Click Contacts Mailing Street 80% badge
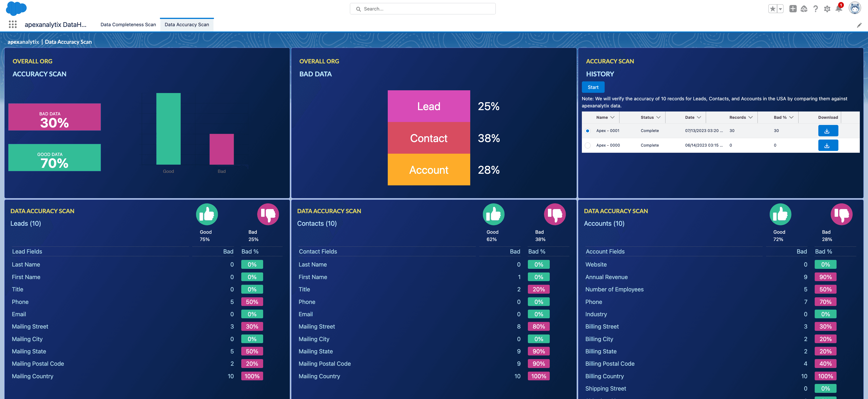Image resolution: width=868 pixels, height=399 pixels. 539,326
